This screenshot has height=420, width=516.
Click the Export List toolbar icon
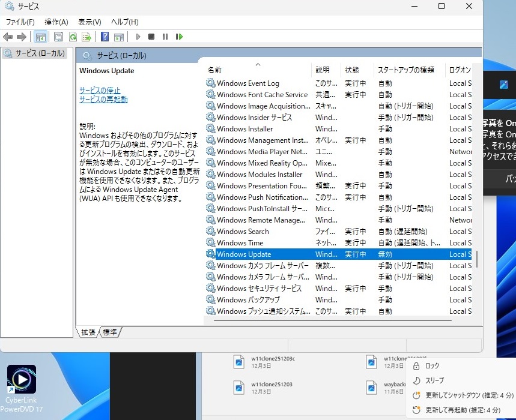(x=87, y=37)
